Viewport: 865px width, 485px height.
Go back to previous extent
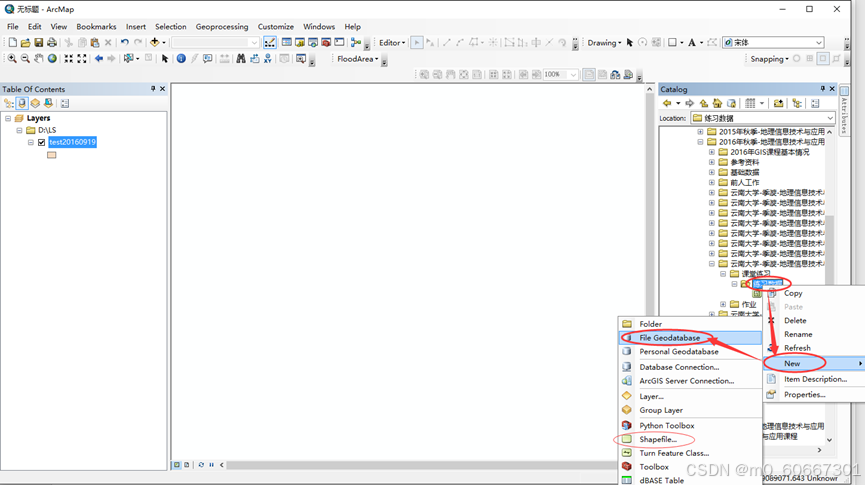[x=99, y=58]
